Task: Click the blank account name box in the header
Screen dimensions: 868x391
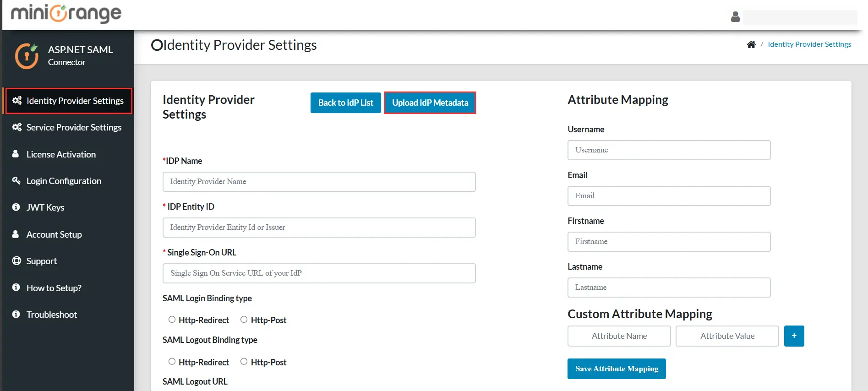Action: [x=800, y=17]
